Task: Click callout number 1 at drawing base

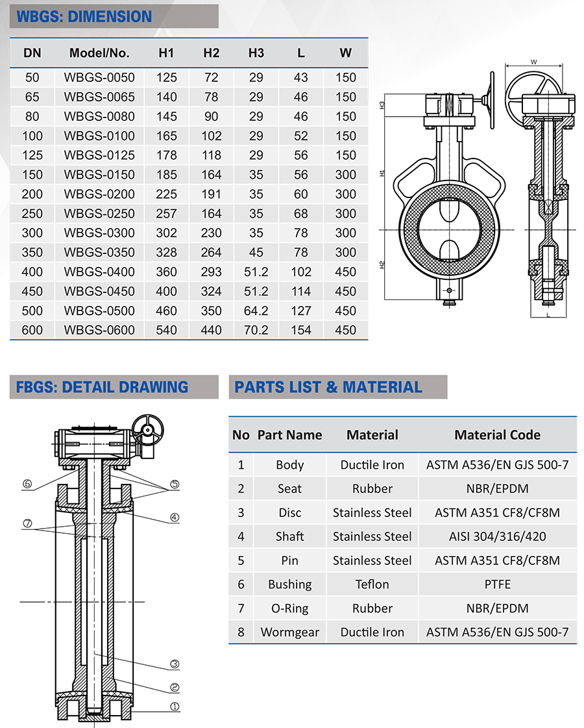Action: click(x=175, y=707)
